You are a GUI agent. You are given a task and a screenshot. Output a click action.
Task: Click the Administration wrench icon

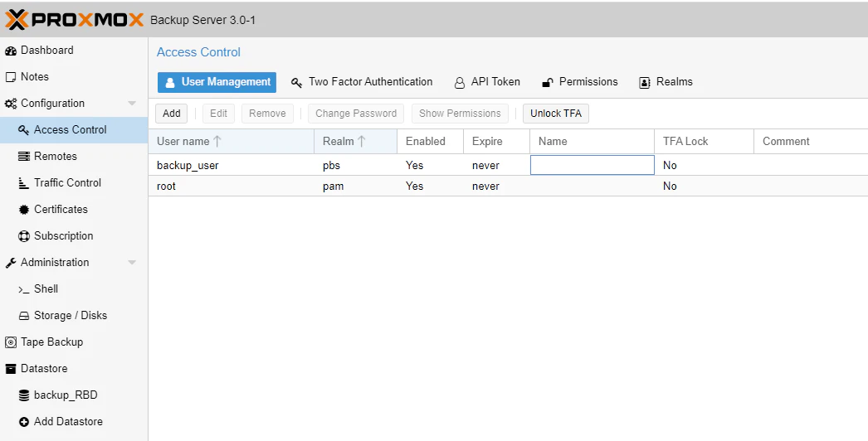11,263
